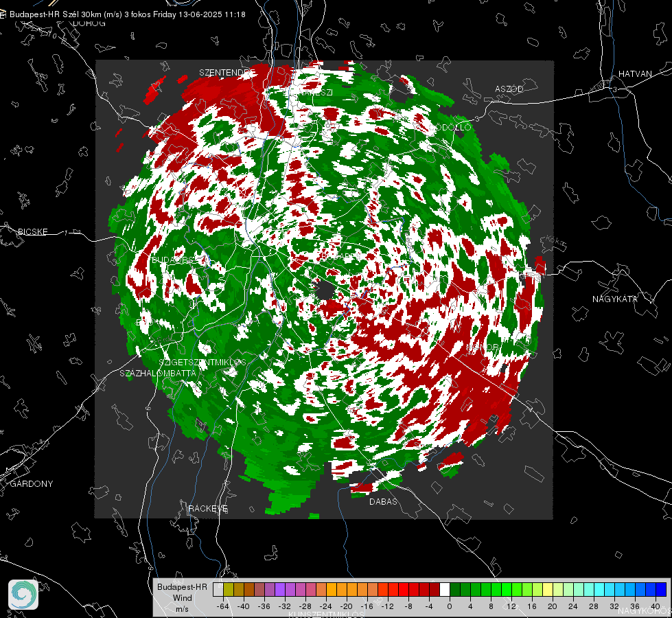The height and width of the screenshot is (618, 672).
Task: Click the 'Budapest-HR Wind m/s' legend label
Action: pos(182,597)
